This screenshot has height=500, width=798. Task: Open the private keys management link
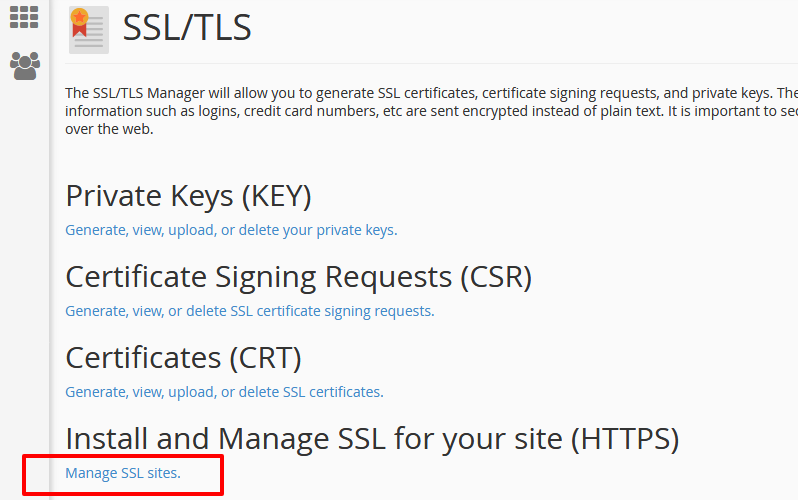click(x=231, y=230)
